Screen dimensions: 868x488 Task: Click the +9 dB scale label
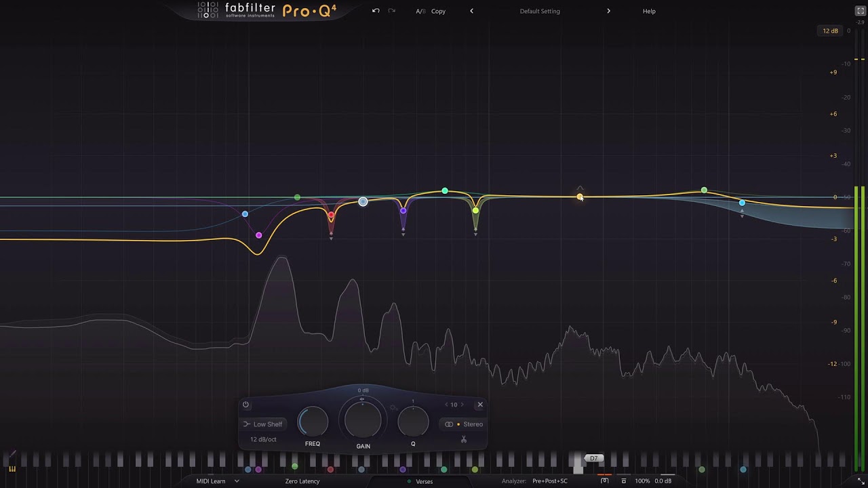coord(833,72)
